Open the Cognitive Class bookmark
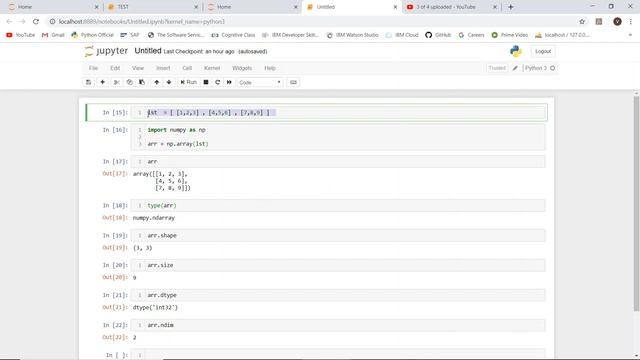The image size is (640, 360). coord(233,35)
